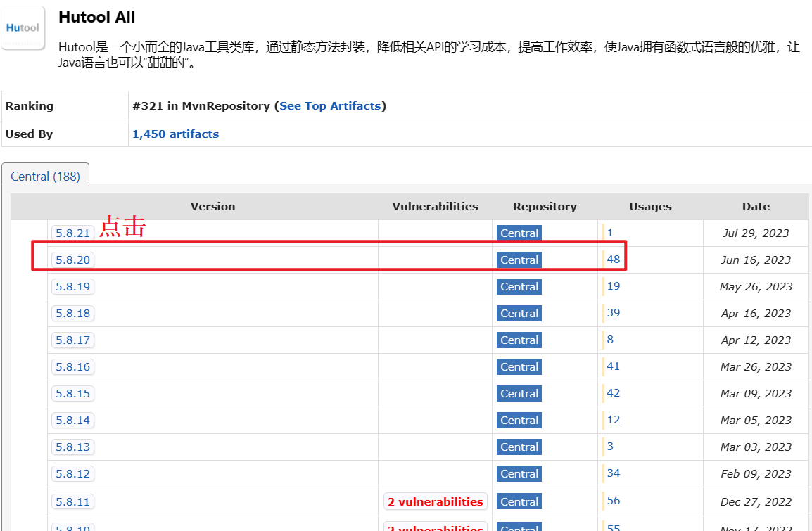
Task: Open usages count 19 for 5.8.19
Action: pyautogui.click(x=613, y=286)
